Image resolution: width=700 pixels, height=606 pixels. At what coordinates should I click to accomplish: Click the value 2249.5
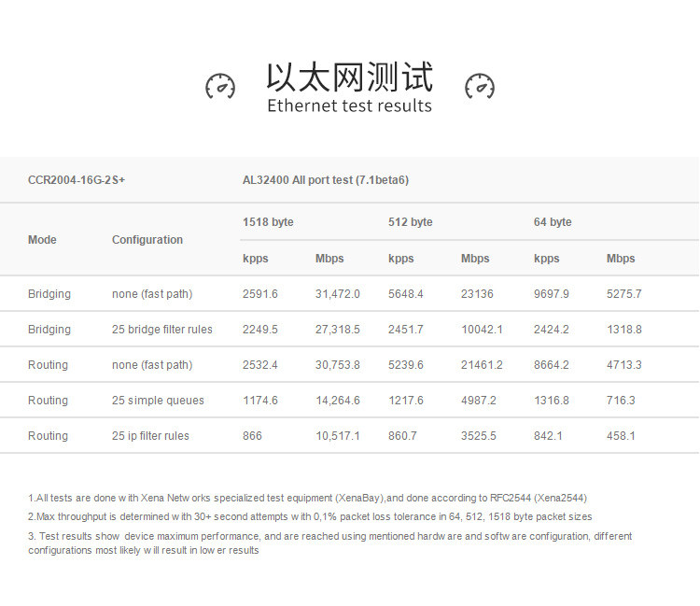259,330
